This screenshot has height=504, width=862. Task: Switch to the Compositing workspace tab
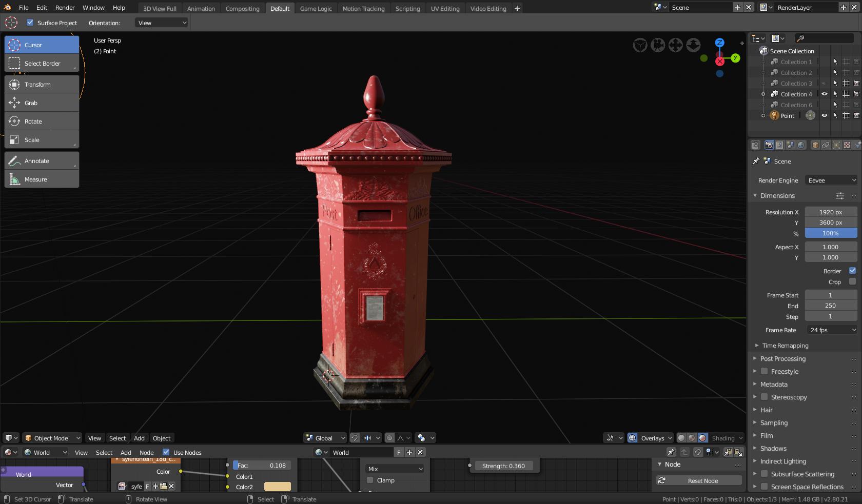tap(242, 8)
